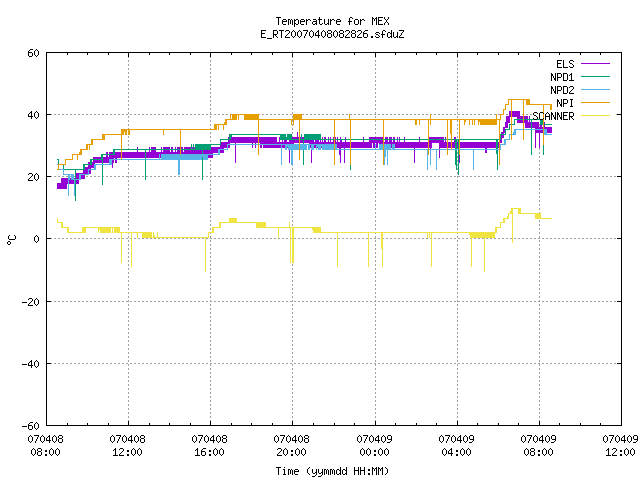
Task: Click the y-axis value 60
Action: point(33,53)
